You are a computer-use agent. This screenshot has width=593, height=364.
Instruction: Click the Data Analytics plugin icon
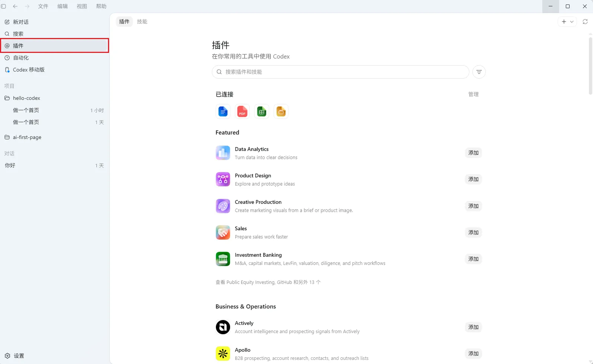pyautogui.click(x=223, y=153)
